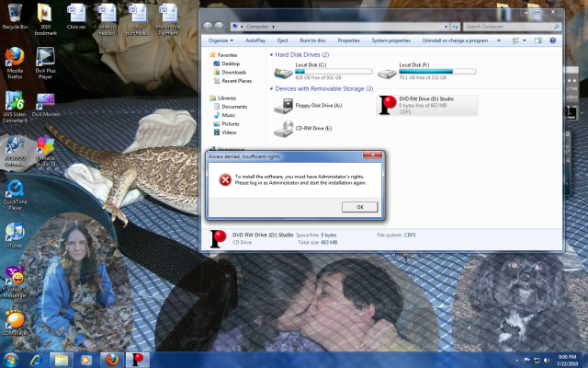Click the Firefox taskbar button
588x368 pixels.
click(x=112, y=360)
